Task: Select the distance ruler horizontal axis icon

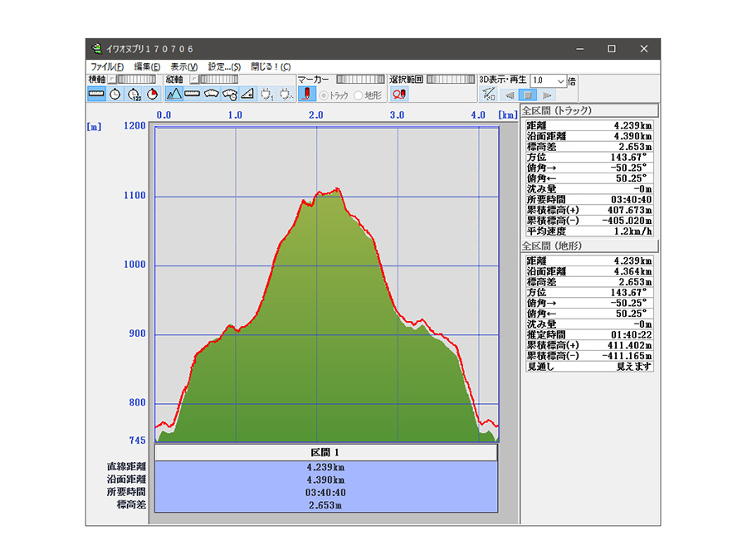Action: 96,95
